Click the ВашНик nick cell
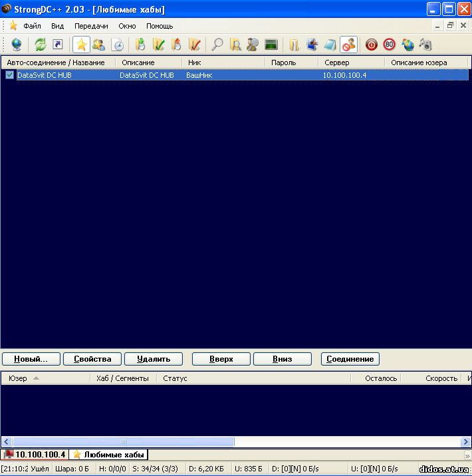The width and height of the screenshot is (472, 476). [x=199, y=75]
